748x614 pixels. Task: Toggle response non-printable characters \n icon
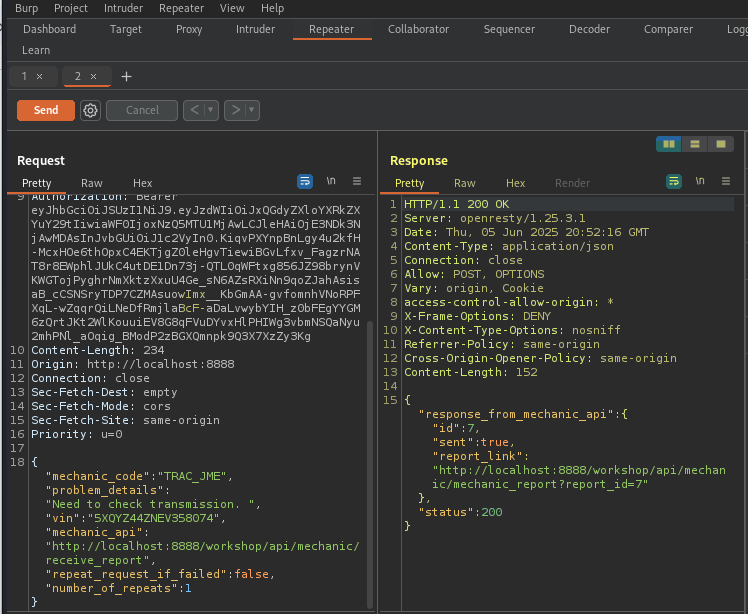pyautogui.click(x=699, y=181)
